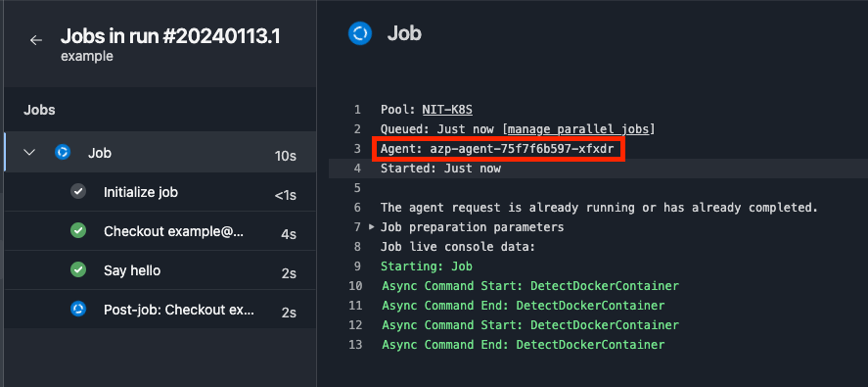Select the Say hello step
The image size is (868, 387).
click(160, 270)
